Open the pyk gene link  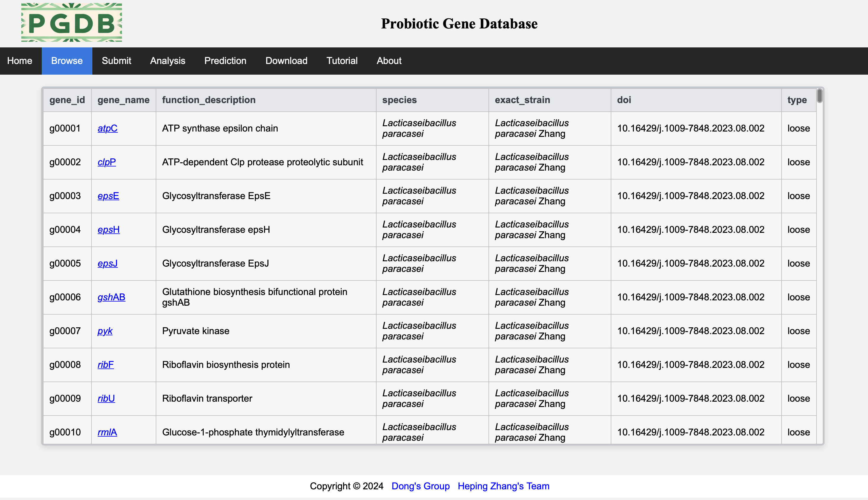pos(105,331)
